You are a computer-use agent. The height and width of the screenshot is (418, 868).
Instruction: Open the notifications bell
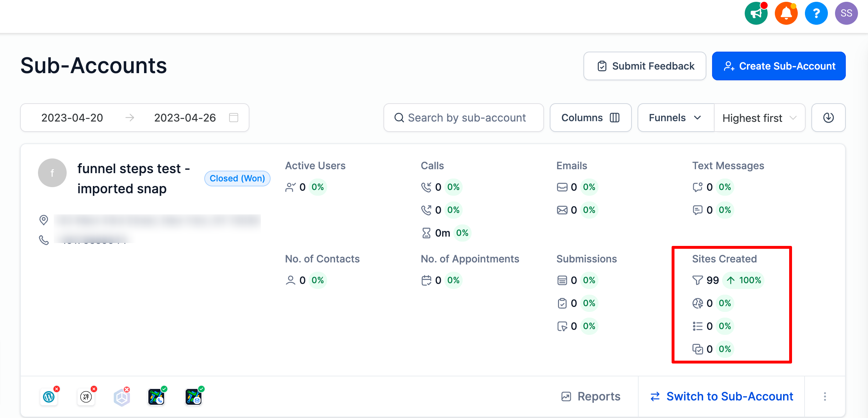click(x=786, y=14)
